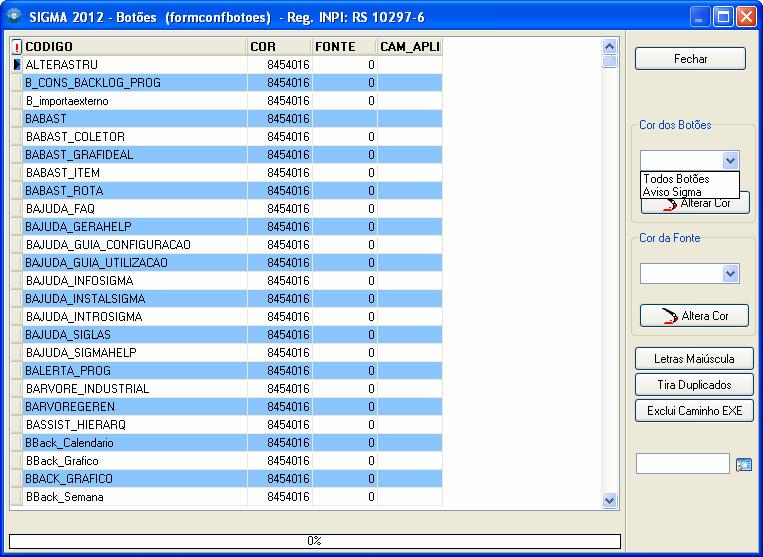Select the BAJUDA_GERAHELP row
This screenshot has height=557, width=763.
point(232,227)
